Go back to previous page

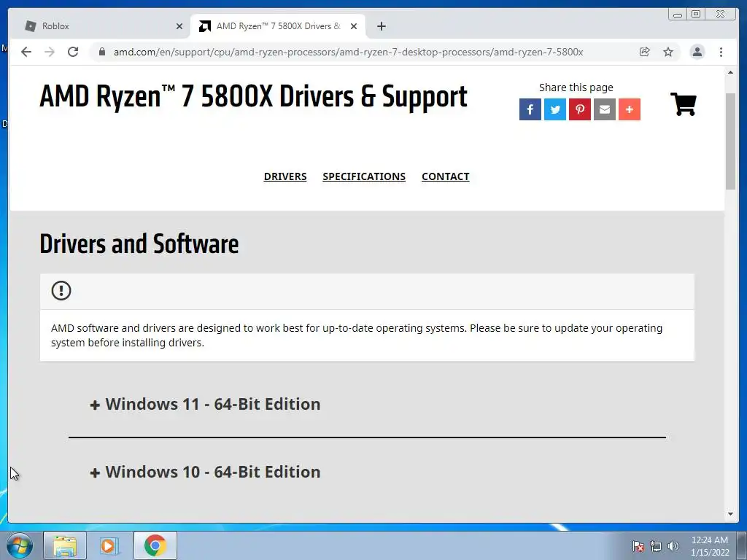26,52
